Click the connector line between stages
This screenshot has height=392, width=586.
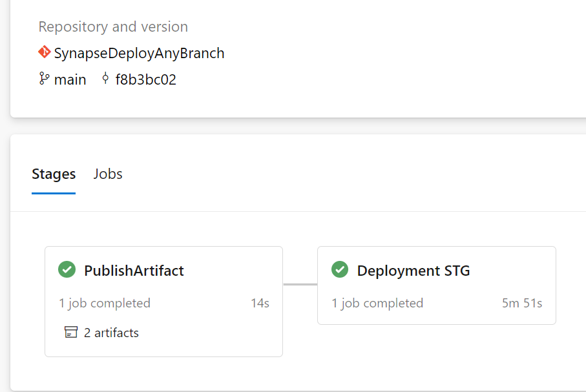pos(300,284)
